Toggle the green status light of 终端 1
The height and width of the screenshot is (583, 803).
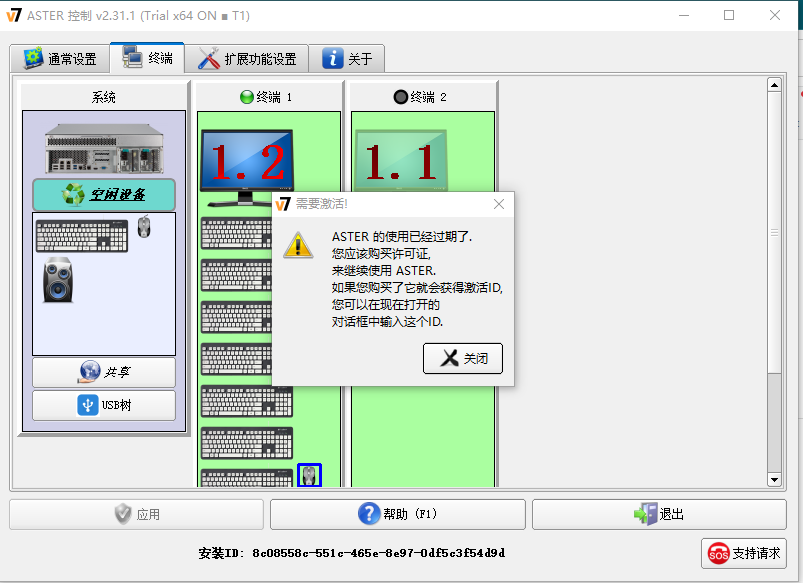[x=247, y=97]
